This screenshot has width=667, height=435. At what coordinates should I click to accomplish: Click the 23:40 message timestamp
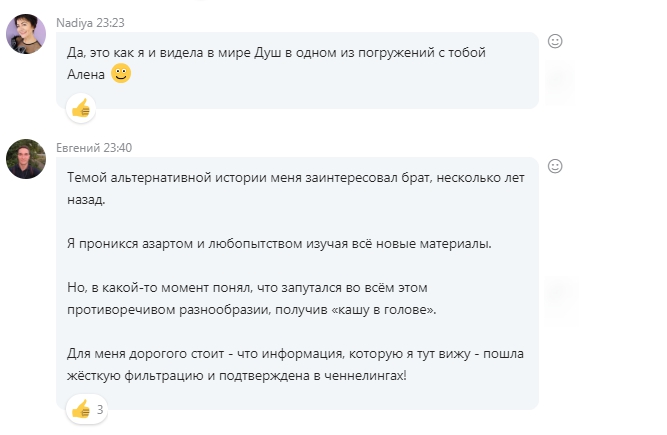(x=118, y=147)
